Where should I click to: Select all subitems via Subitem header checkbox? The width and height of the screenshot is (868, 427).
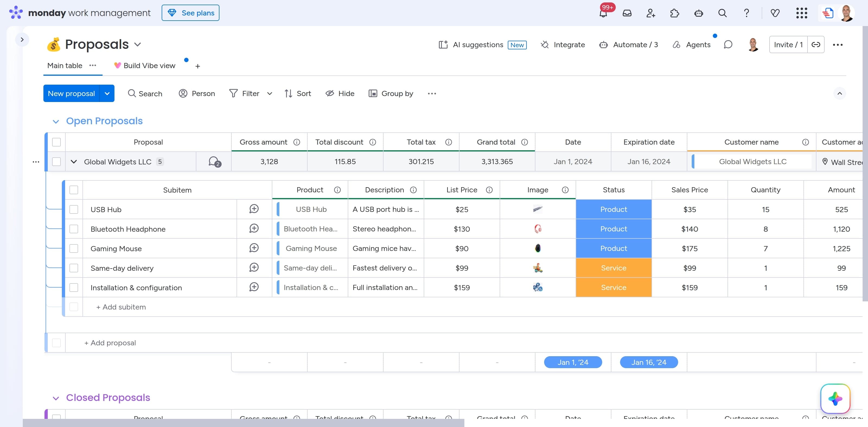[x=74, y=190]
